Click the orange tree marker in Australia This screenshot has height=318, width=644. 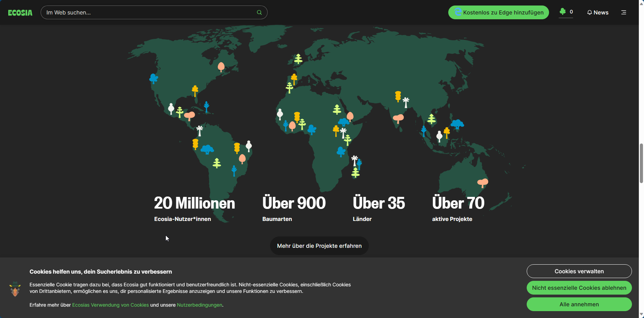point(482,182)
